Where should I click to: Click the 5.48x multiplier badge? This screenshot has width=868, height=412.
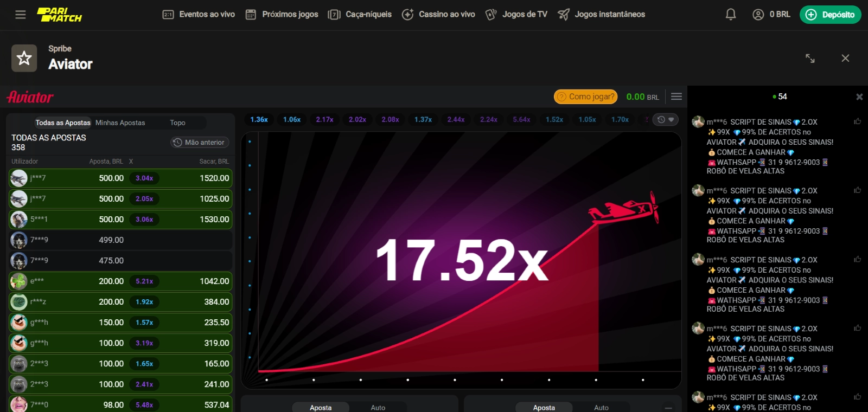point(144,404)
